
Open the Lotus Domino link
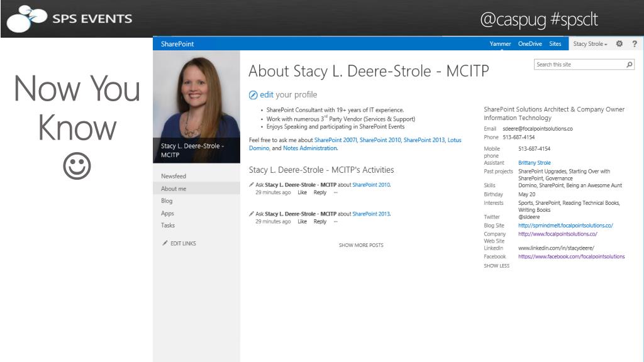coord(454,140)
